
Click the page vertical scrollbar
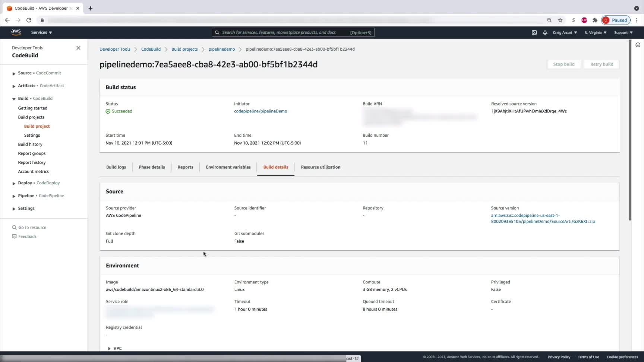630,130
